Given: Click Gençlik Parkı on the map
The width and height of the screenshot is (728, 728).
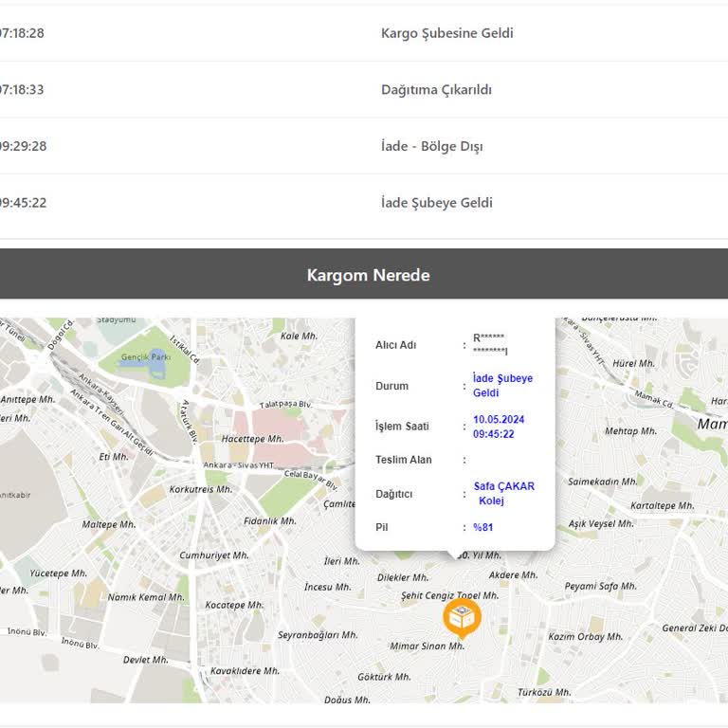Looking at the screenshot, I should [146, 358].
